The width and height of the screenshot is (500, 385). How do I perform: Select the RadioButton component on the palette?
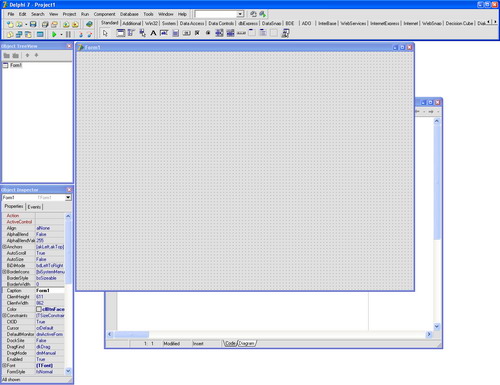pyautogui.click(x=208, y=33)
